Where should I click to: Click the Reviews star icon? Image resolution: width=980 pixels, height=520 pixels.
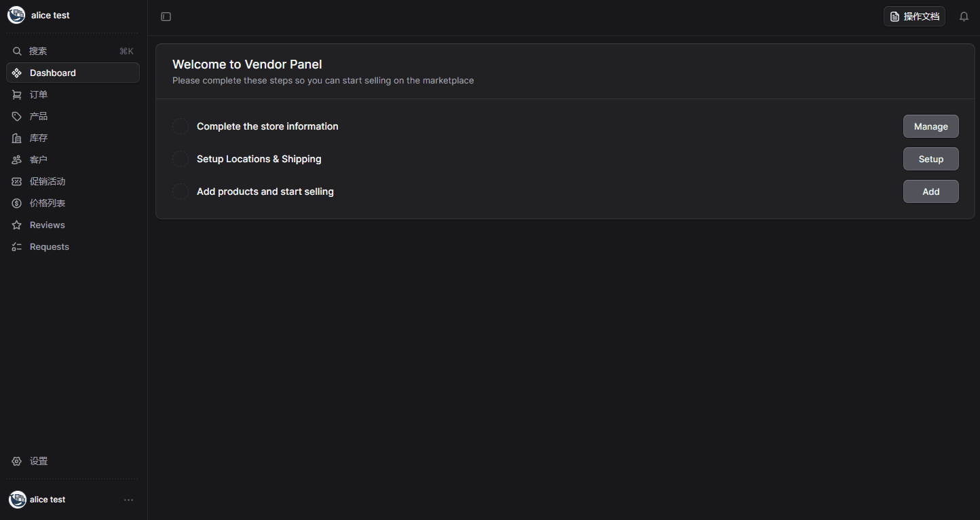pyautogui.click(x=17, y=225)
